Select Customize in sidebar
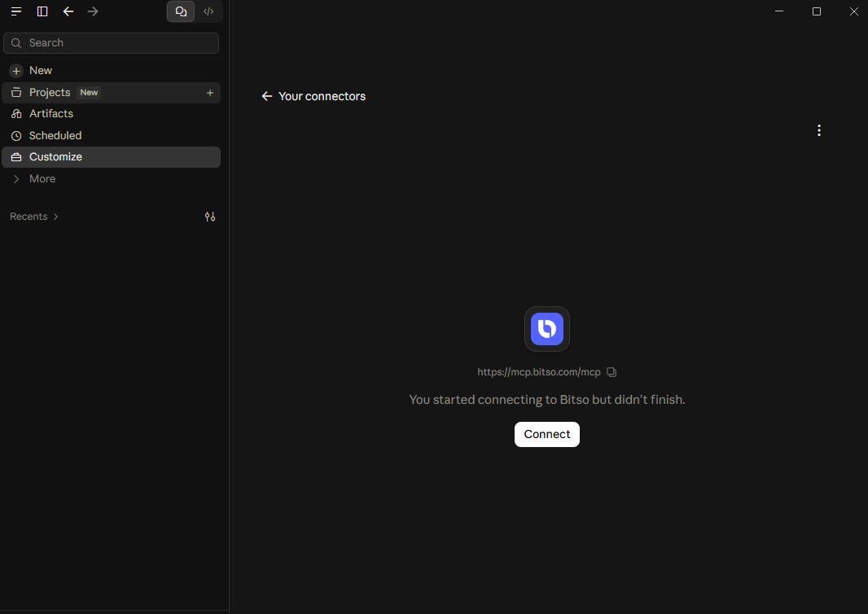The width and height of the screenshot is (868, 614). point(112,157)
